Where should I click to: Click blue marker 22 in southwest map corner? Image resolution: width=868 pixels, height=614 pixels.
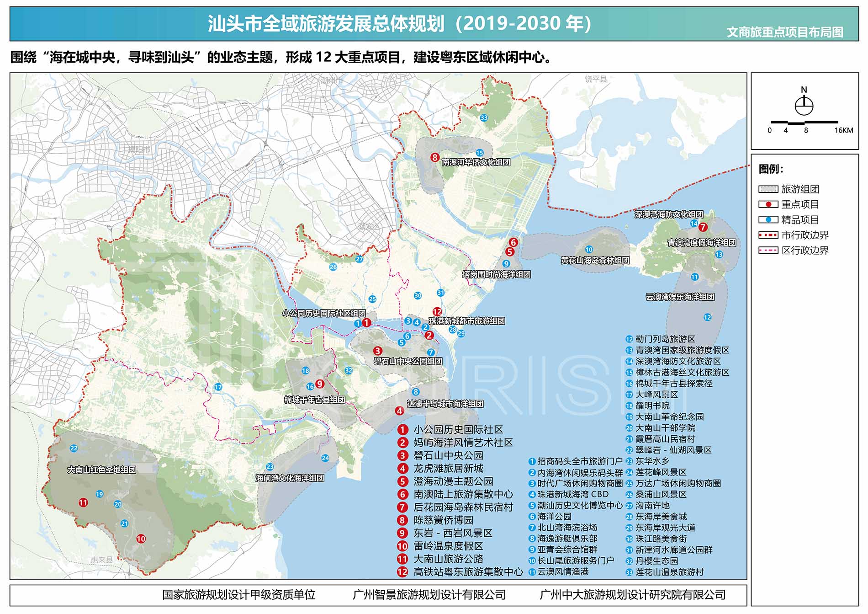coord(74,448)
